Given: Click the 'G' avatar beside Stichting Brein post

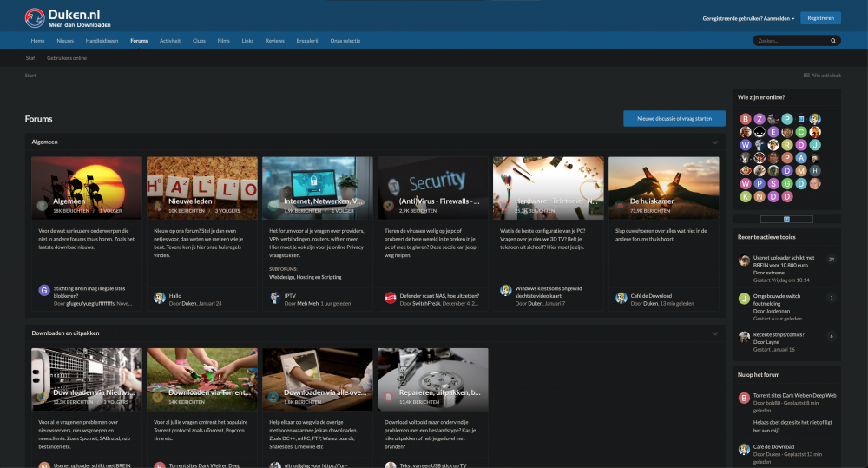Looking at the screenshot, I should pos(44,290).
